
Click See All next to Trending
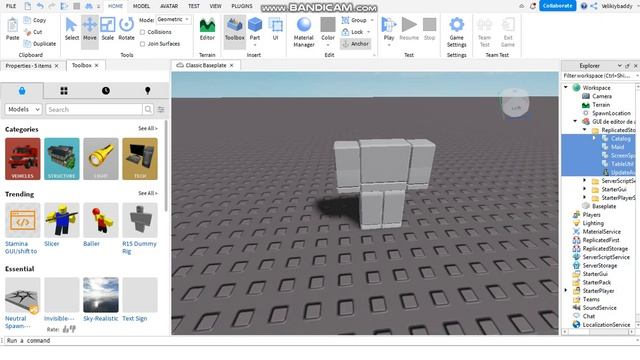tap(148, 193)
